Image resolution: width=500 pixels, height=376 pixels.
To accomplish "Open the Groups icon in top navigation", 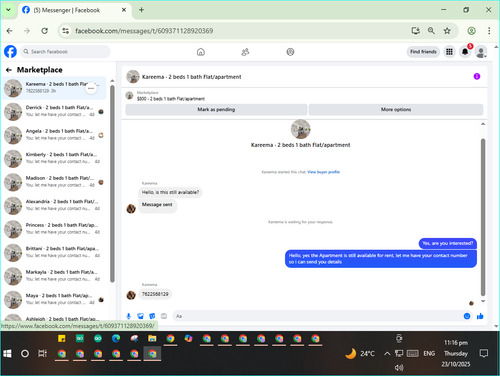I will 290,52.
